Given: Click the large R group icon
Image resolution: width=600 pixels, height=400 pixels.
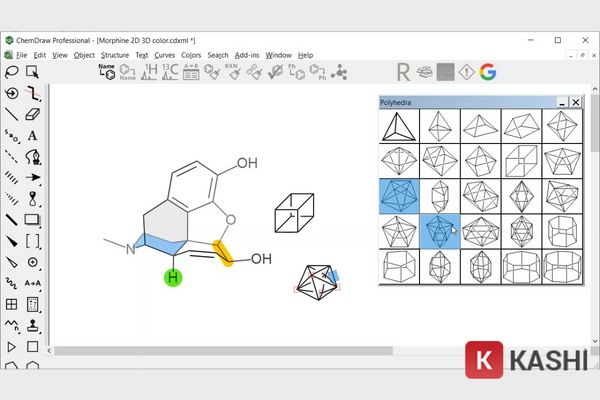Looking at the screenshot, I should coord(403,72).
